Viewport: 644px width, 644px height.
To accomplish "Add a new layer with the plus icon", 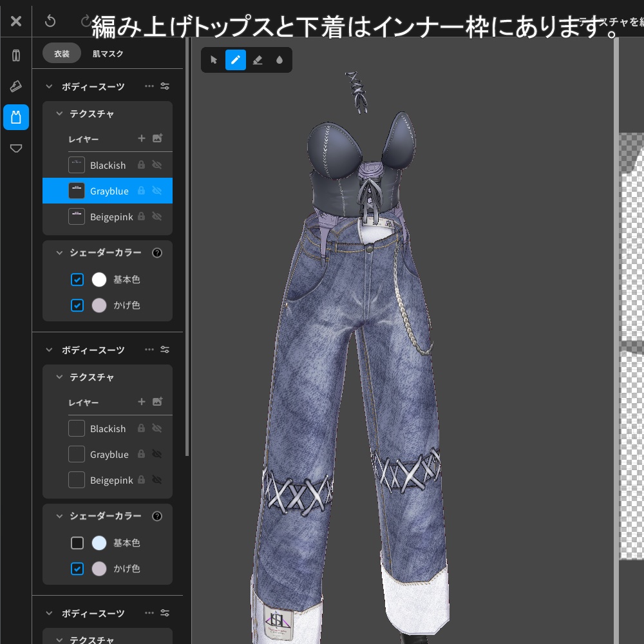I will click(141, 139).
